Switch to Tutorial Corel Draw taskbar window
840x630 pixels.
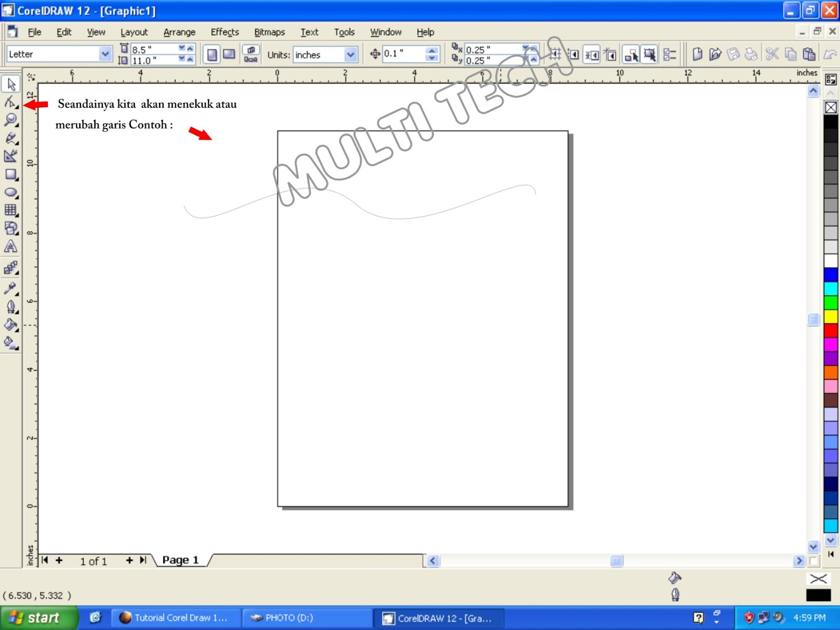point(176,618)
